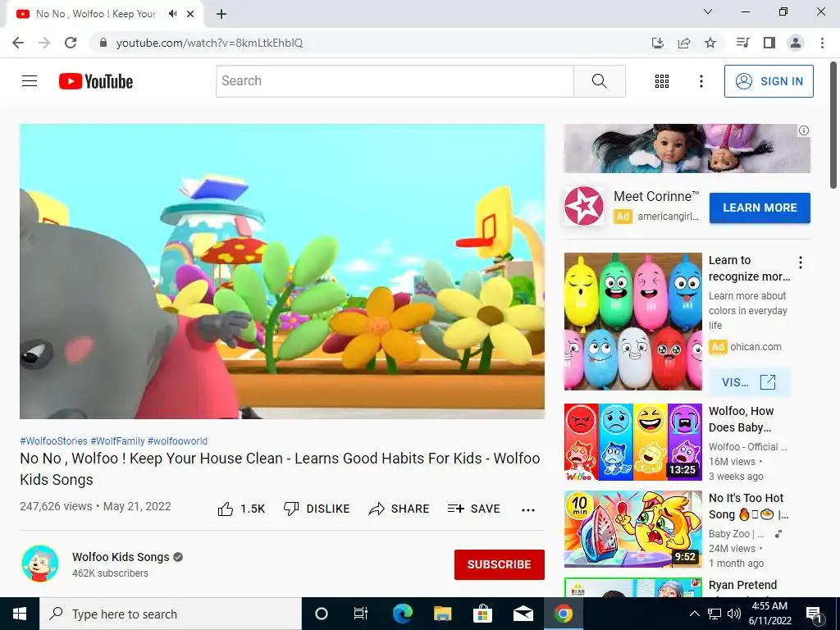Screen dimensions: 840x630
Task: Open network icon in system tray
Action: [714, 614]
